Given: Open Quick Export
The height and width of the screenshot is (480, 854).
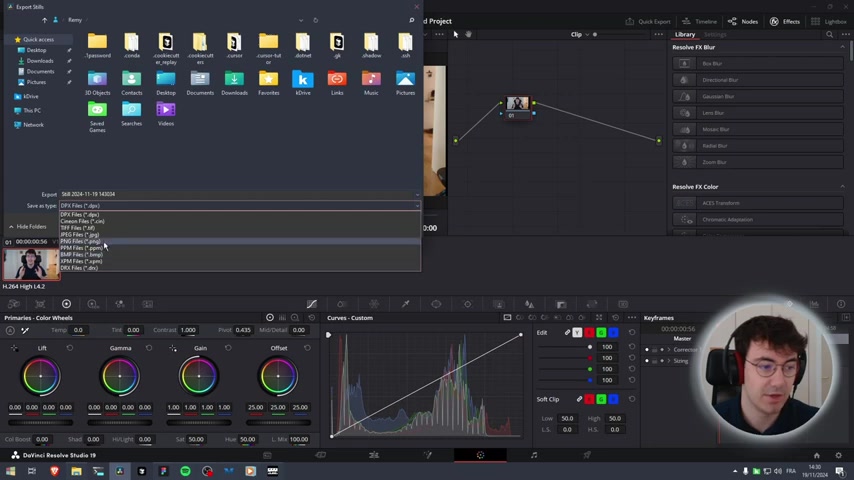Looking at the screenshot, I should 648,22.
